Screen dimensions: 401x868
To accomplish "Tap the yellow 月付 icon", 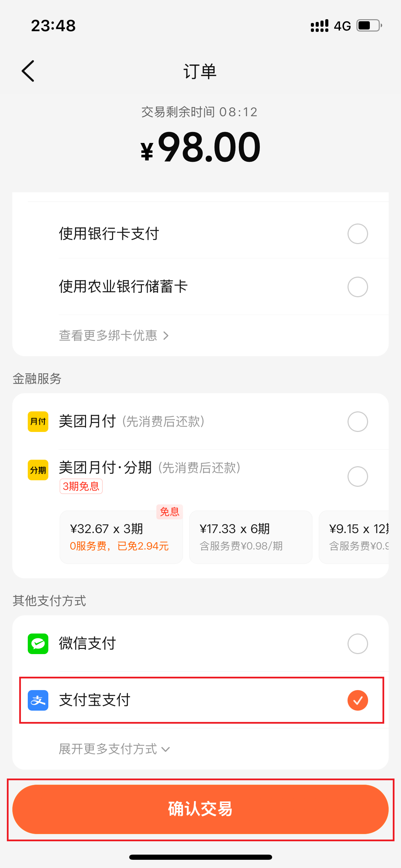I will 38,421.
